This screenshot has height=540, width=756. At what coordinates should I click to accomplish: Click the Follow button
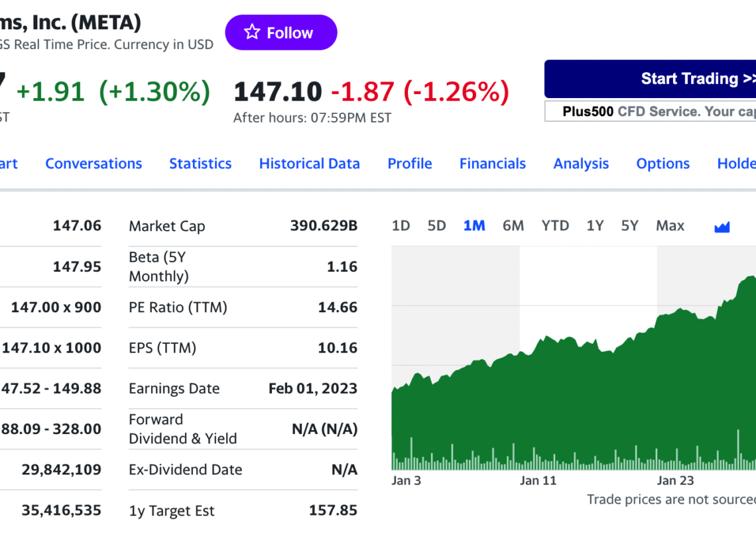pyautogui.click(x=281, y=32)
